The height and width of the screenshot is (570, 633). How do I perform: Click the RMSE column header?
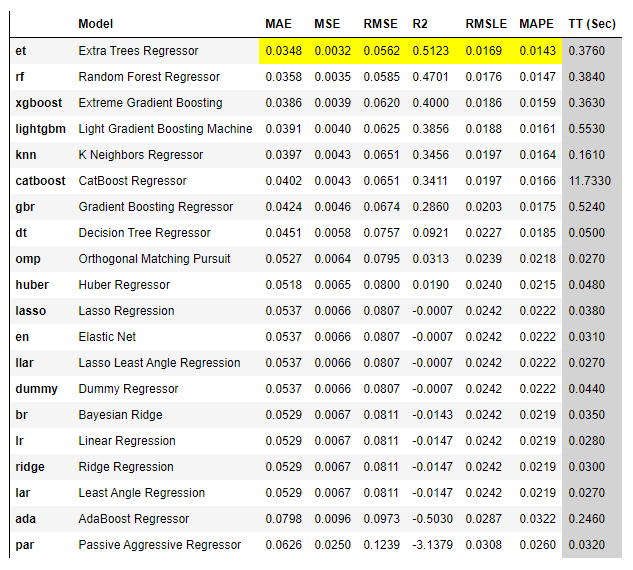(x=380, y=24)
